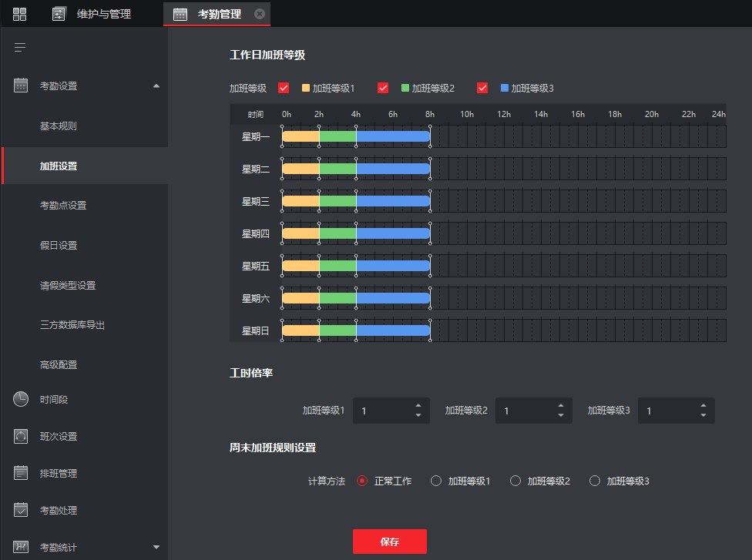This screenshot has height=560, width=752.
Task: Click the 考勤处理 icon
Action: click(x=21, y=510)
